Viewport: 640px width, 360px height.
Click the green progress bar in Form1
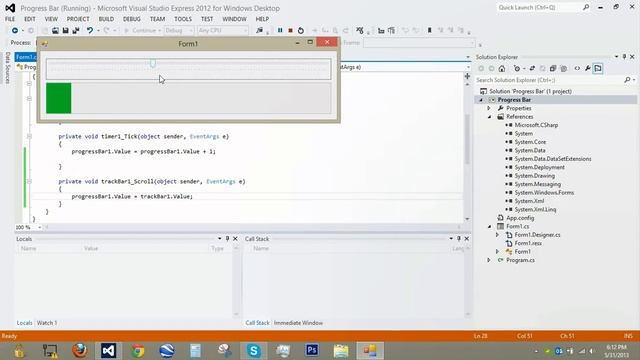[59, 98]
